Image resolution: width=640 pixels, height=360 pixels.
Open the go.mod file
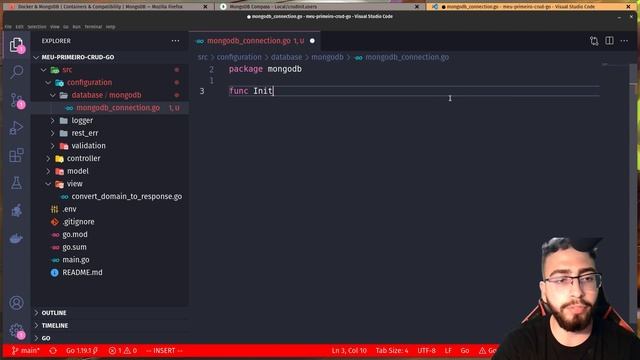(x=75, y=234)
